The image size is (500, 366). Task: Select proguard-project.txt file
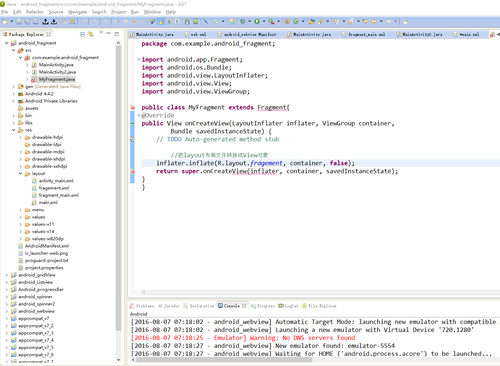click(47, 261)
